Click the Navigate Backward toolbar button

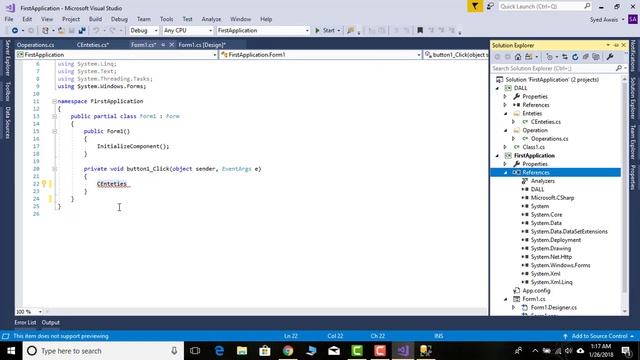click(15, 31)
